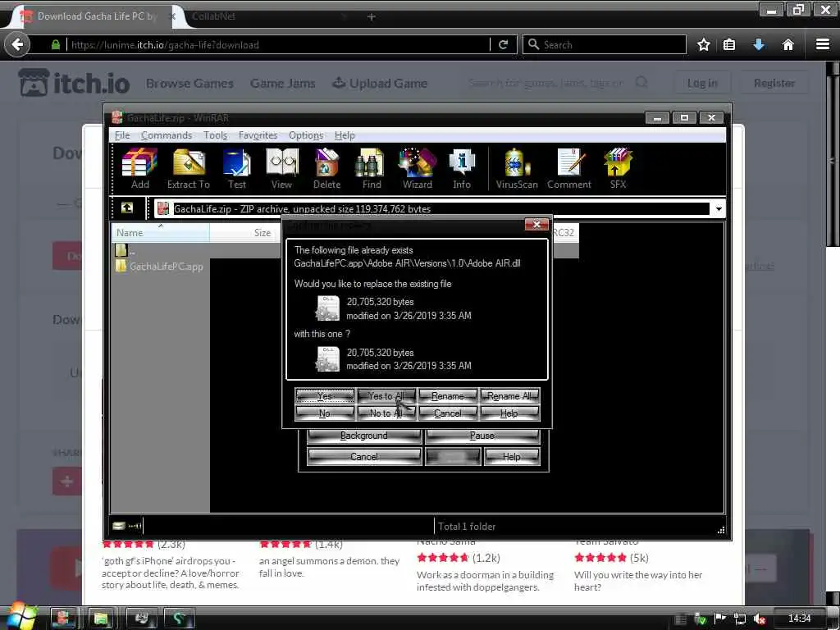Click the Delete toolbar icon
840x630 pixels.
(326, 169)
